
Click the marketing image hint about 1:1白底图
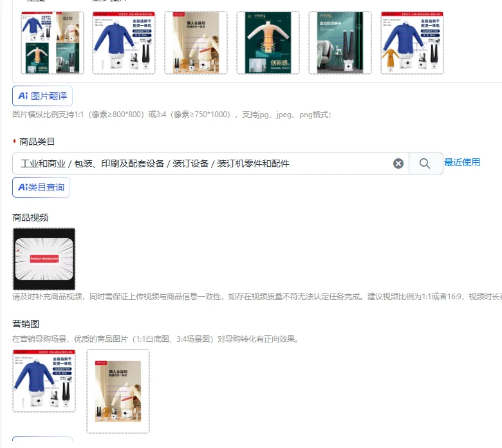pyautogui.click(x=156, y=339)
